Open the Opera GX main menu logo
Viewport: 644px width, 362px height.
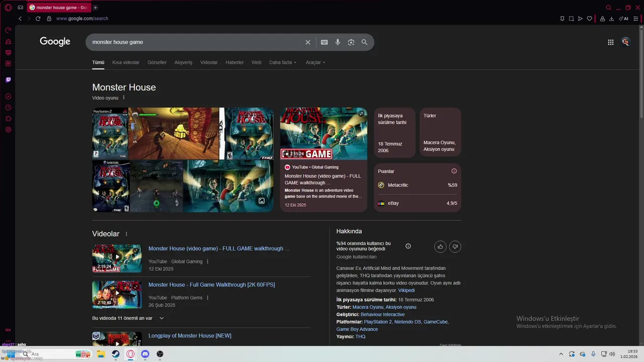(x=8, y=8)
